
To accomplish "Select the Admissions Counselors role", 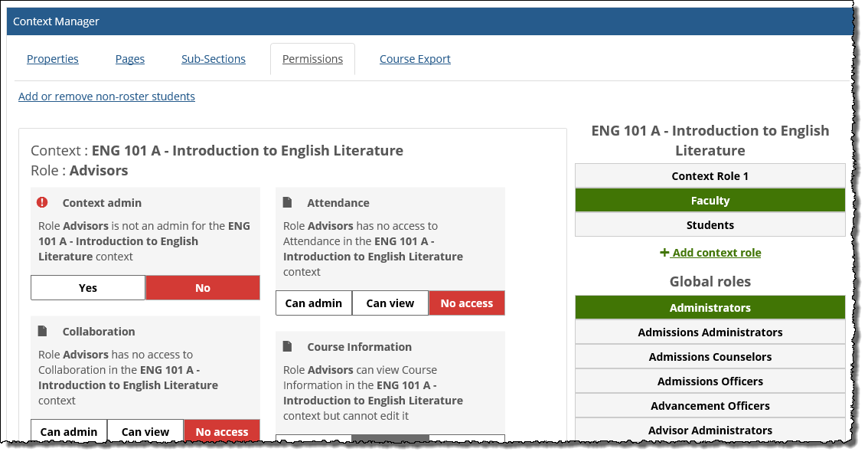I will pos(710,356).
